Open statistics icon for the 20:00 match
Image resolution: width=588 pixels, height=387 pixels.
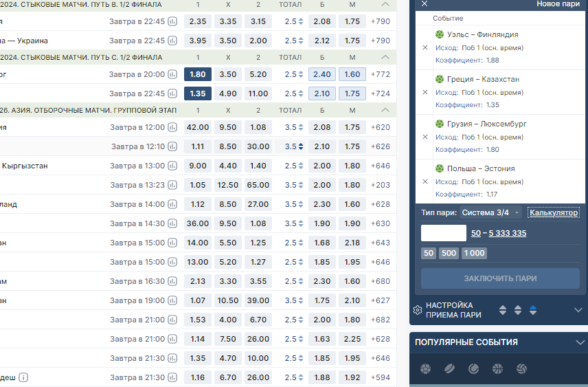(172, 74)
